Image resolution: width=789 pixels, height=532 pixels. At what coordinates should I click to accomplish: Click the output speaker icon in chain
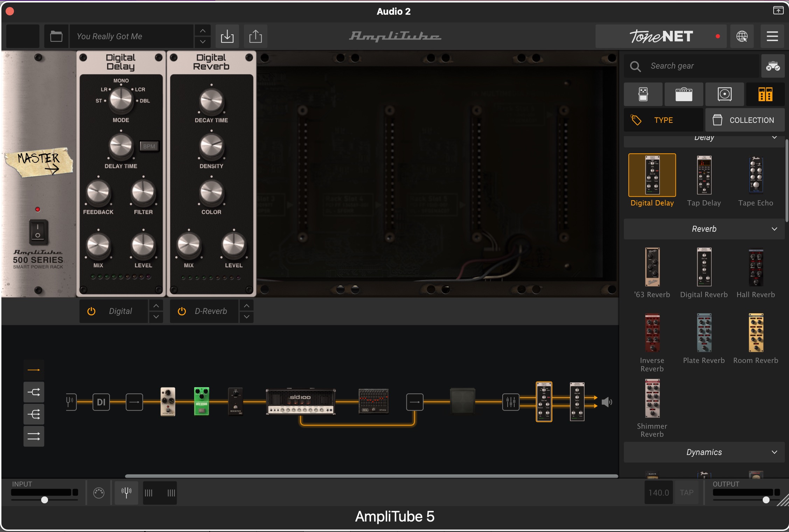point(607,402)
